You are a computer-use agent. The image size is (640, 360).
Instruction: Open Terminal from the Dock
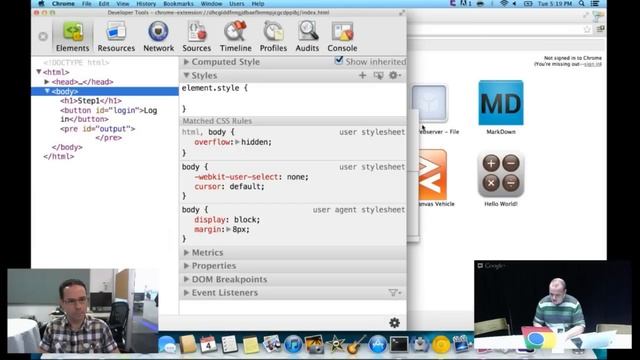coord(399,344)
